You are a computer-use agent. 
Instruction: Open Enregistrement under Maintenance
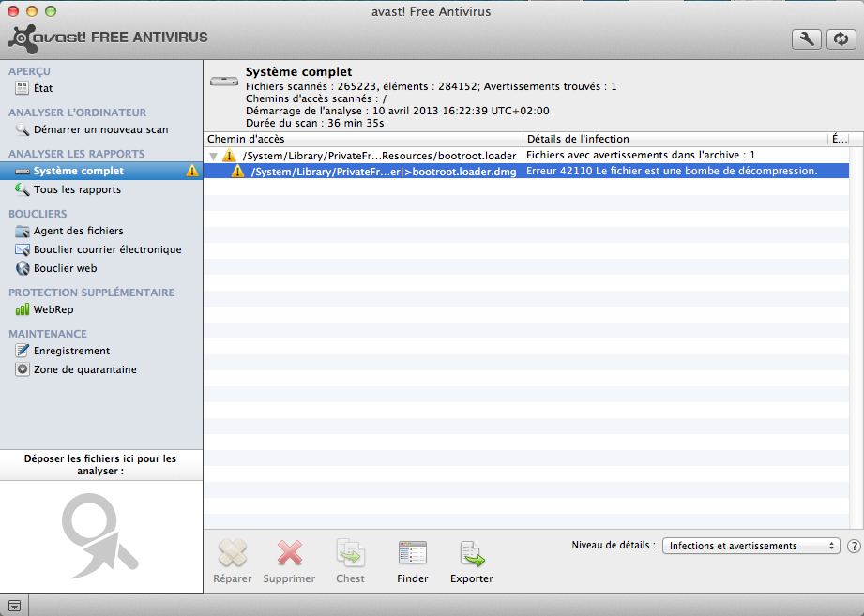point(71,351)
